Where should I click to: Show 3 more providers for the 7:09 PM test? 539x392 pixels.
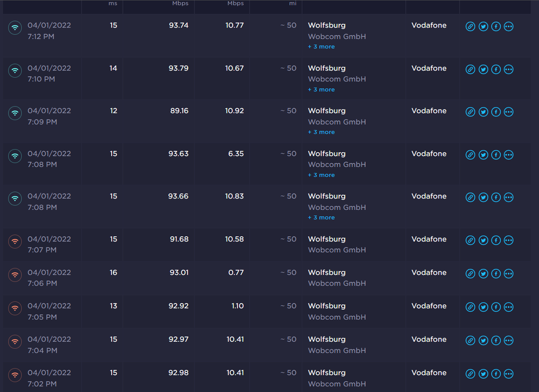tap(321, 132)
